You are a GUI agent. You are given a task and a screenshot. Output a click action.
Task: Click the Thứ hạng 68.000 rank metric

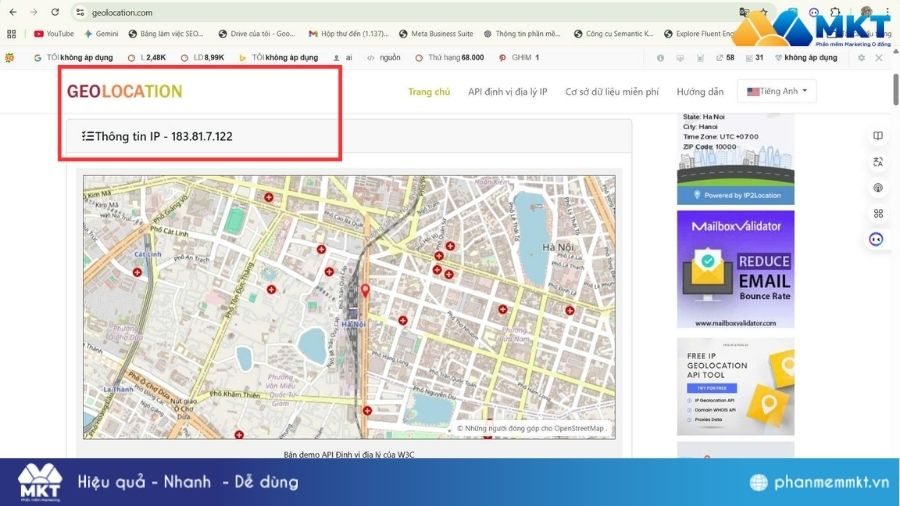tap(449, 57)
